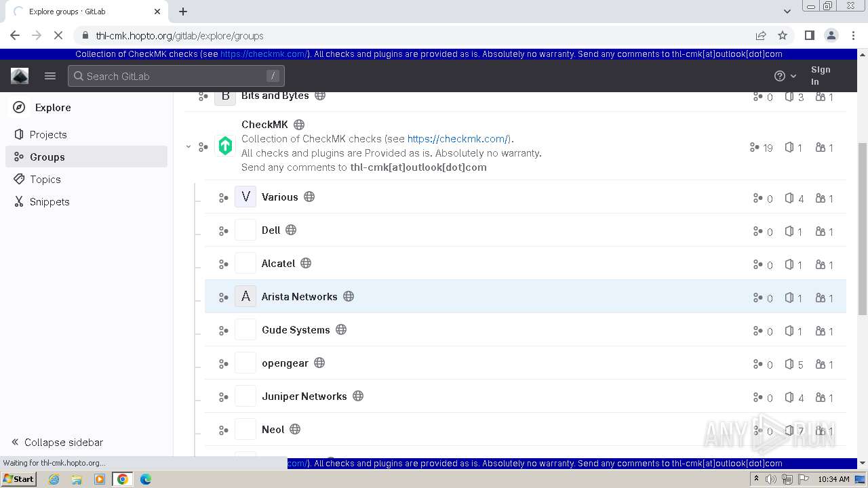Click the globe icon beside Juniper Networks

pos(358,396)
